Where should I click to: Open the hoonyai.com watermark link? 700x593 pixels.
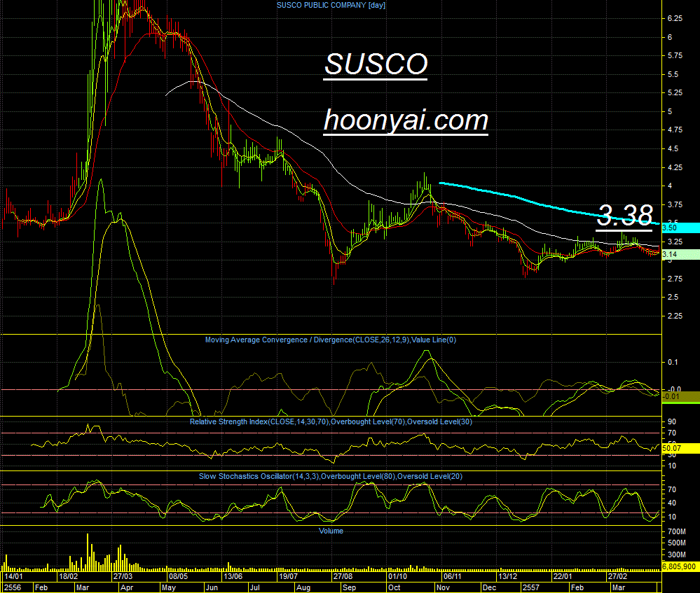tap(406, 120)
